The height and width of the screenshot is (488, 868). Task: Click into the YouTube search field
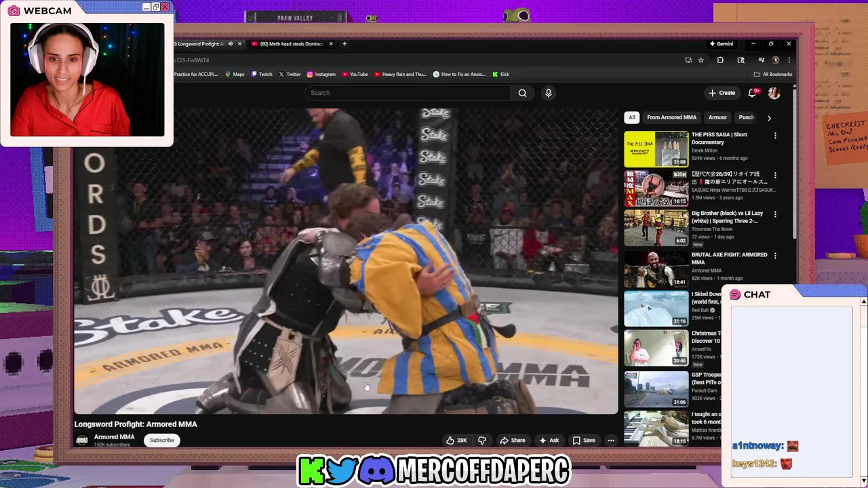pos(409,93)
